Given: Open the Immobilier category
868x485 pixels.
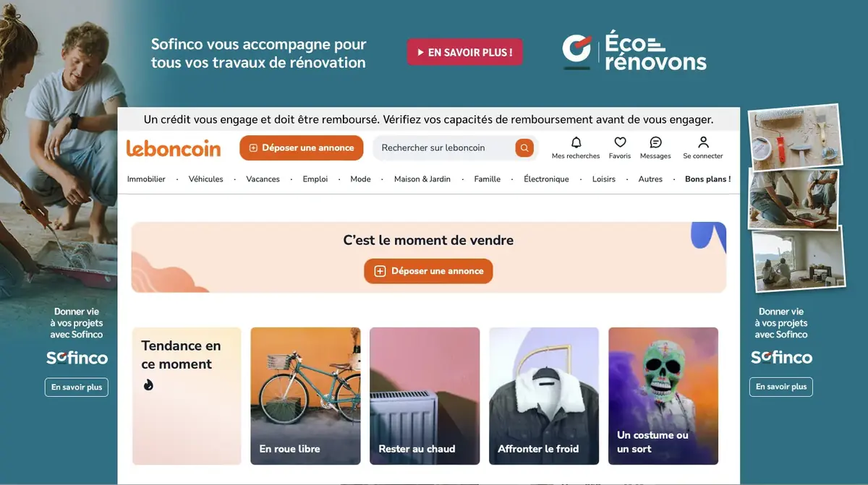Looking at the screenshot, I should coord(146,179).
